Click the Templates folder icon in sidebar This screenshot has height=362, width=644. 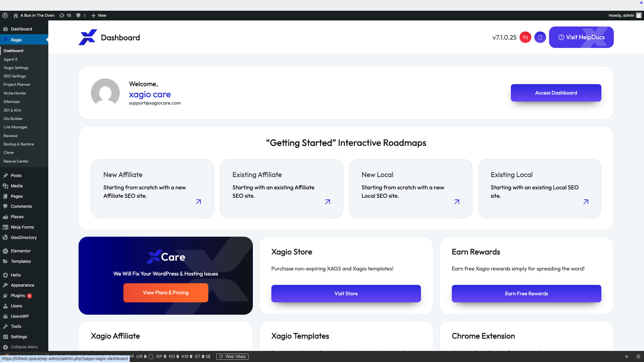pyautogui.click(x=5, y=261)
